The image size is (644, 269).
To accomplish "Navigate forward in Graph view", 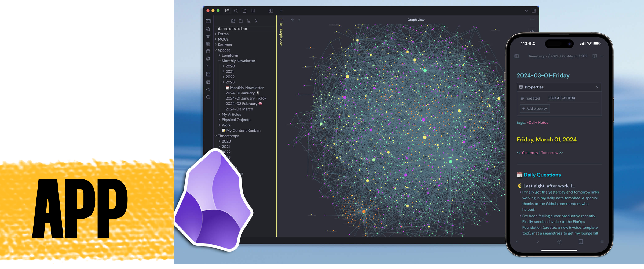I will click(299, 20).
